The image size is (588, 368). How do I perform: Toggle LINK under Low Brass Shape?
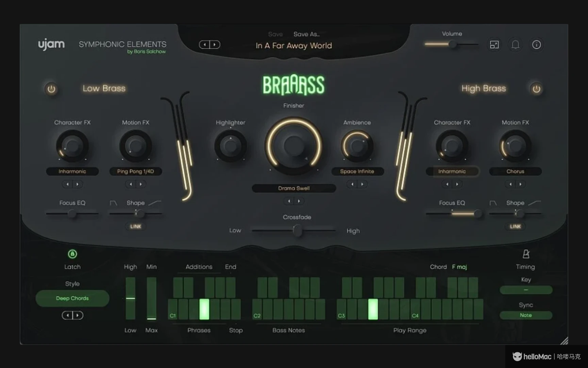point(136,226)
